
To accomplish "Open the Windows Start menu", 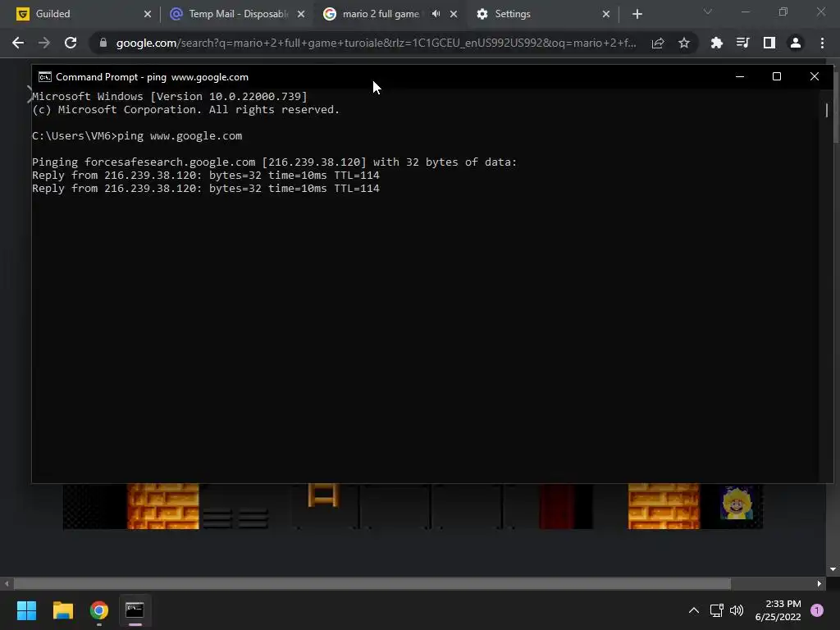I will (26, 610).
